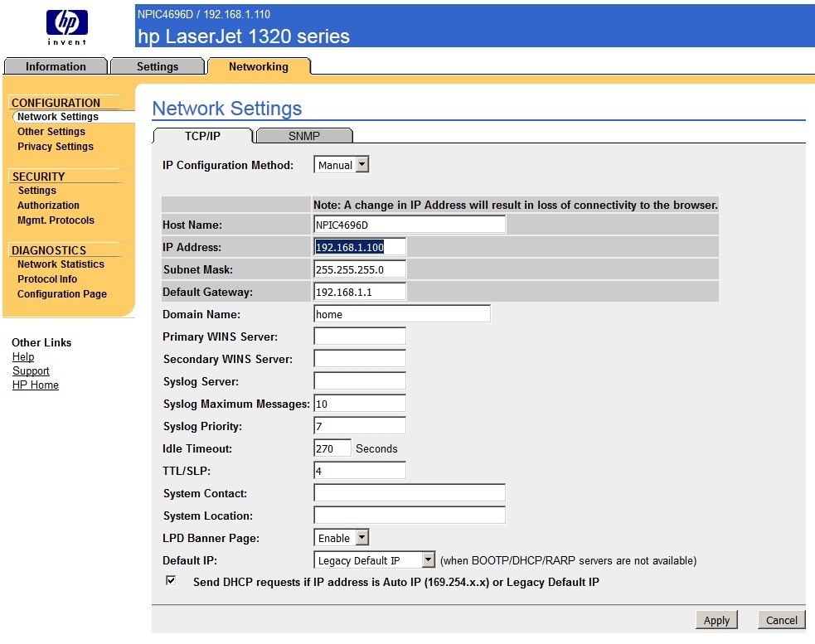View the Configuration Page link
Screen dimensions: 815x644
point(62,294)
